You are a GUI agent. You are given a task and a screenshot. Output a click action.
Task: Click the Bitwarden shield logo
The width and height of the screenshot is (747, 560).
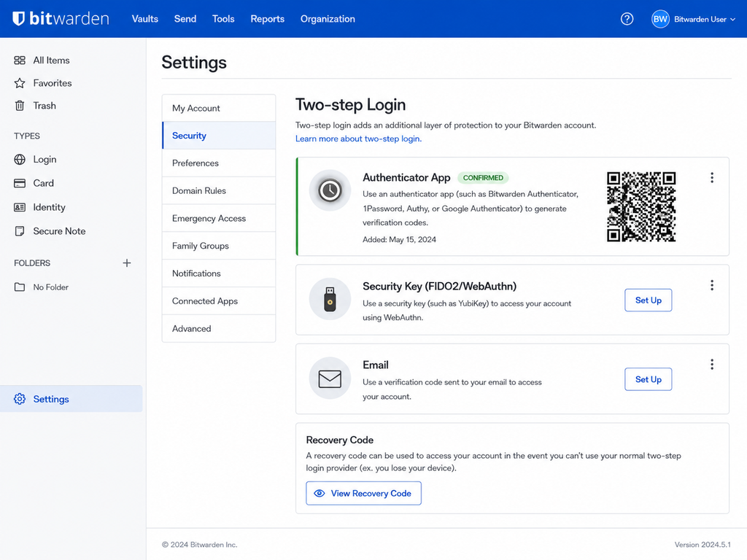tap(18, 18)
